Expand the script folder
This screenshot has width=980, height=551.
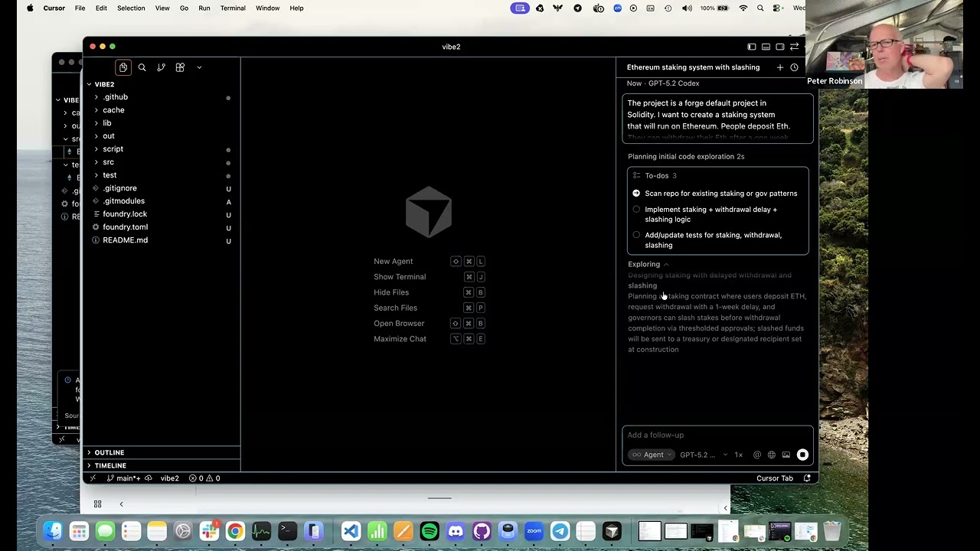coord(113,149)
